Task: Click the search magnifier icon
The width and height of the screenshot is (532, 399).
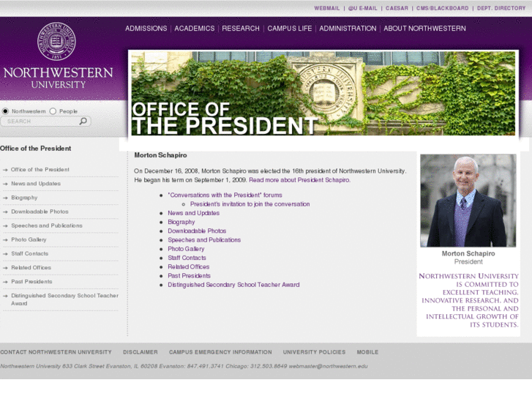Action: pos(83,122)
